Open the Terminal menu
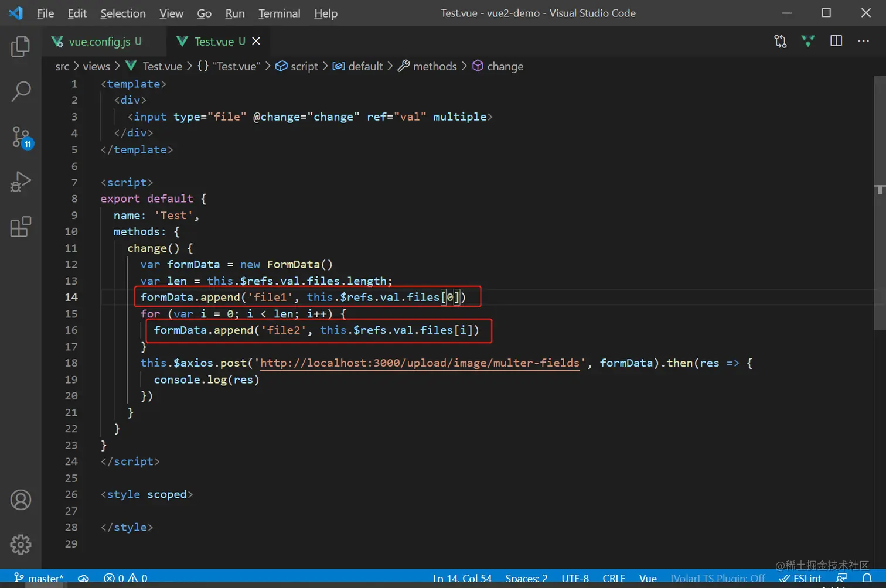The image size is (886, 588). 279,13
